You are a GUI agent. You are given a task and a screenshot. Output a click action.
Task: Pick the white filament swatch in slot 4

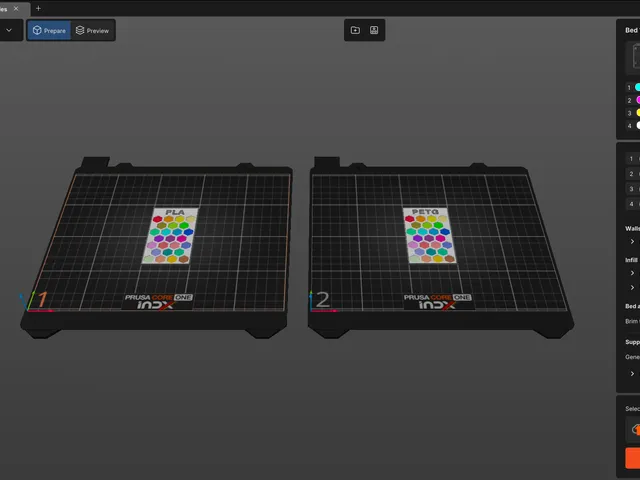pyautogui.click(x=638, y=126)
